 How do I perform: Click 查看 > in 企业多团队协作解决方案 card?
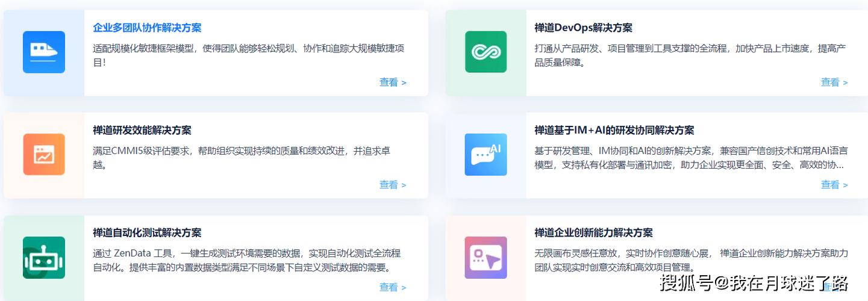(x=393, y=82)
